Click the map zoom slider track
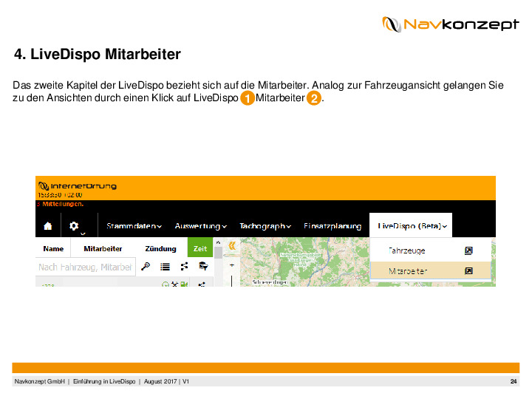This screenshot has width=532, height=399. (x=232, y=281)
